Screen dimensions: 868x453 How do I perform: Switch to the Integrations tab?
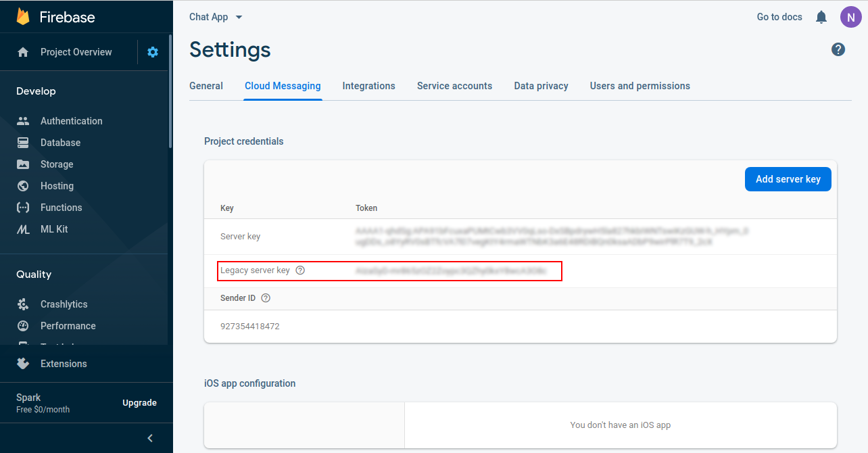point(368,86)
